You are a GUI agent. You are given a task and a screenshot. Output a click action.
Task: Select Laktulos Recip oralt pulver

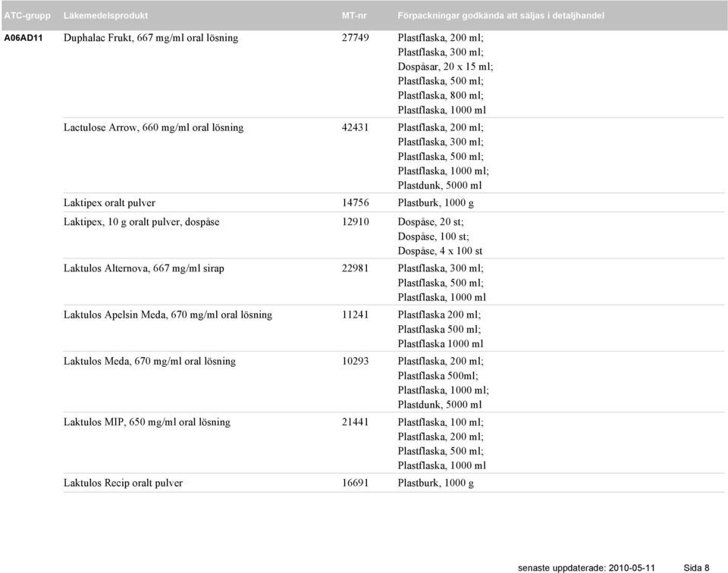click(x=123, y=484)
